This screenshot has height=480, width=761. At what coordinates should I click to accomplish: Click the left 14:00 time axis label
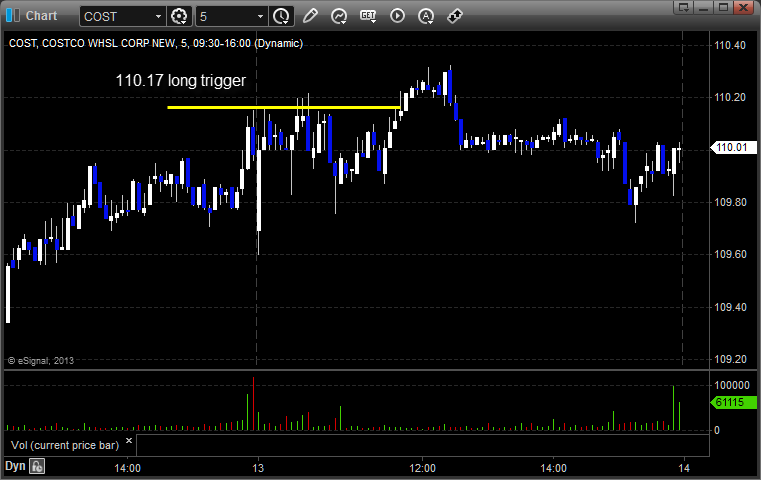[x=127, y=468]
